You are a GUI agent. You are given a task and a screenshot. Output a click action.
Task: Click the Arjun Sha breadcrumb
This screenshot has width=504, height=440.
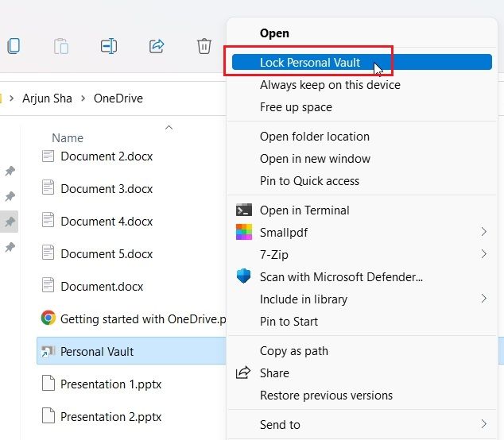click(x=47, y=98)
